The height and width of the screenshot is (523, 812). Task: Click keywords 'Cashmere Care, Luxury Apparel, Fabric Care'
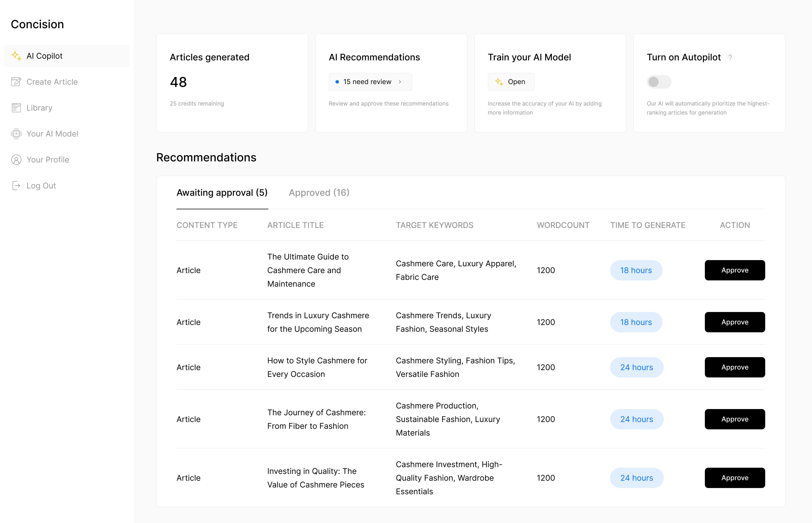coord(456,270)
